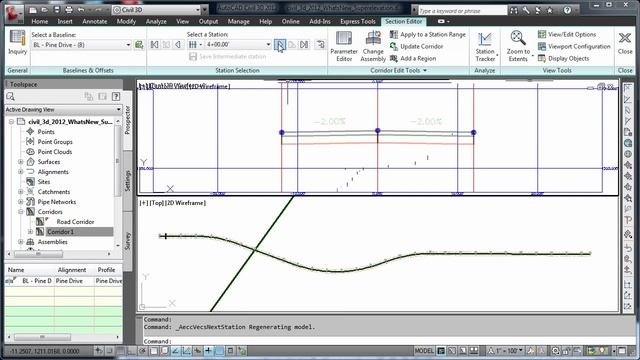
Task: Jump to the last station
Action: [x=304, y=44]
